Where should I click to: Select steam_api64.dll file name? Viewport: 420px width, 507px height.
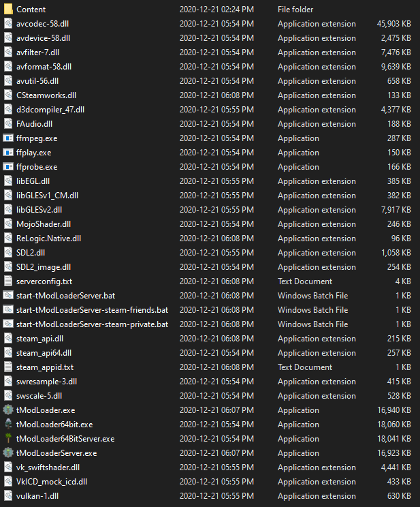coord(44,353)
